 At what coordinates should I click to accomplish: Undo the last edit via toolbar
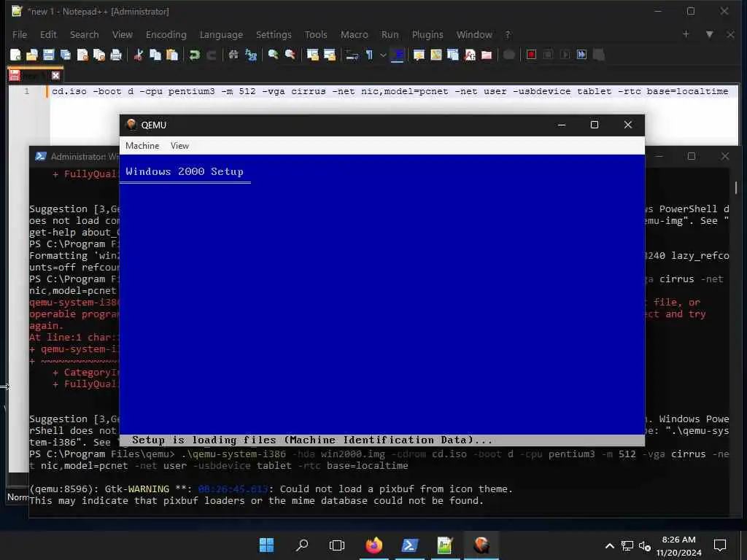(x=194, y=55)
